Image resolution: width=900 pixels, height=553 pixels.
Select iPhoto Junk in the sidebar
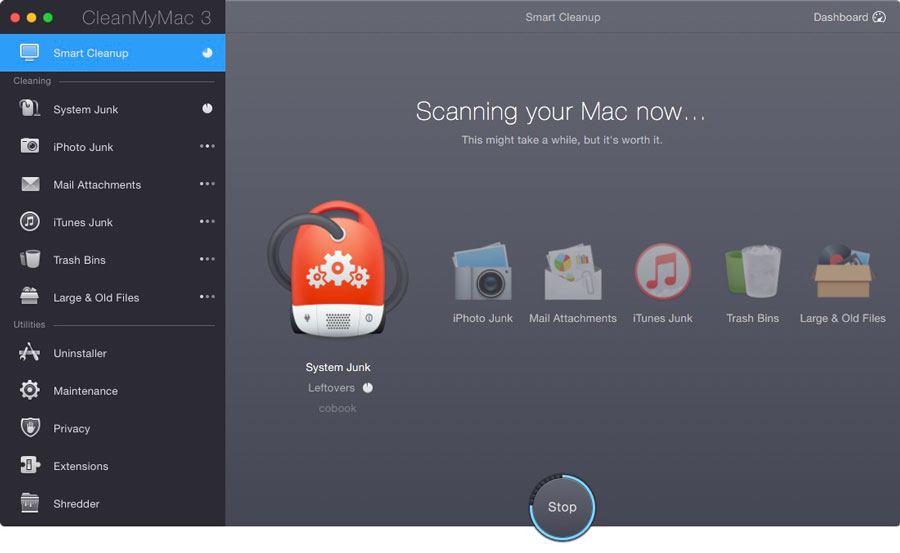coord(112,146)
